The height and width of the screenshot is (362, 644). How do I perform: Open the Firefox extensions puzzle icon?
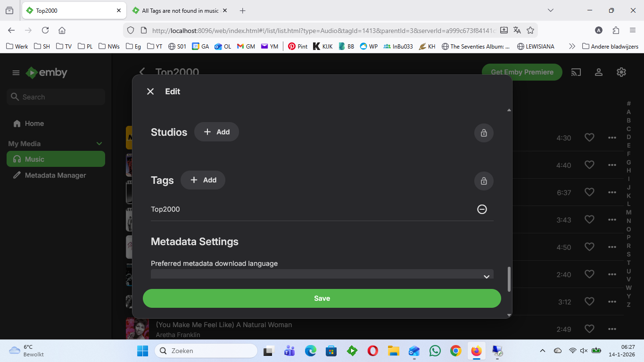pos(616,30)
